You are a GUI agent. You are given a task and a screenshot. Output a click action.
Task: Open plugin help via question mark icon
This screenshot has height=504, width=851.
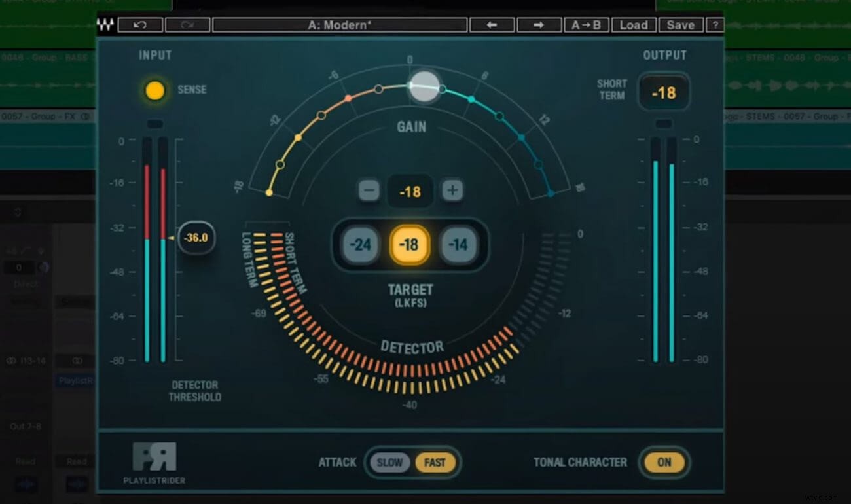(x=715, y=25)
